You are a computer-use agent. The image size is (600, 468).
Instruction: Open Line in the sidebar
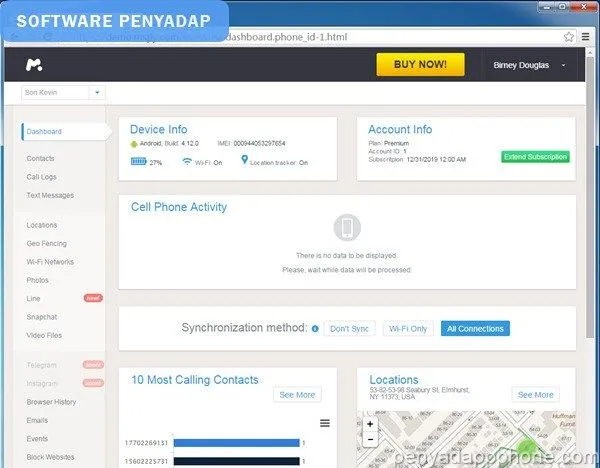point(33,298)
